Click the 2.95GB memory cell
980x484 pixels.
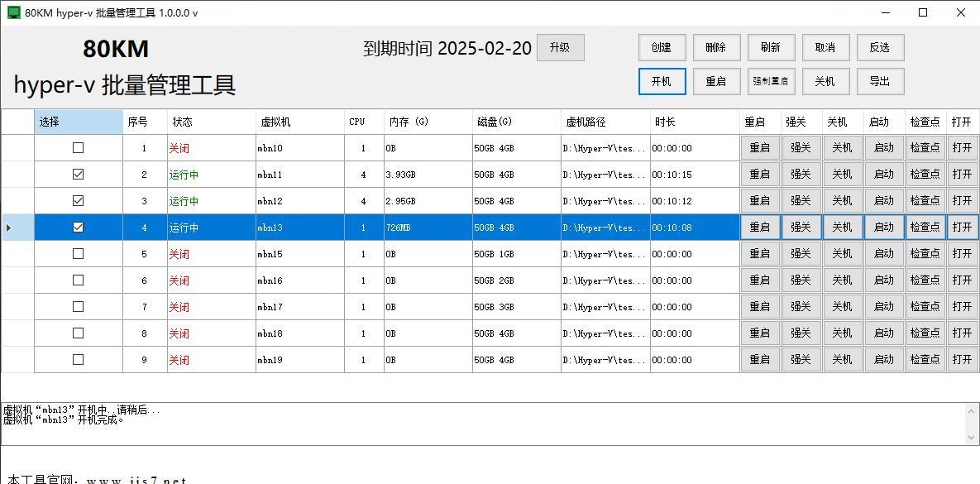coord(428,201)
